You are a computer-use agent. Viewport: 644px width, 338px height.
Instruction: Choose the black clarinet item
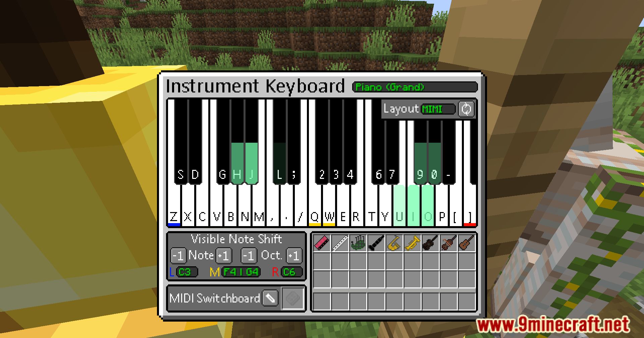point(376,243)
